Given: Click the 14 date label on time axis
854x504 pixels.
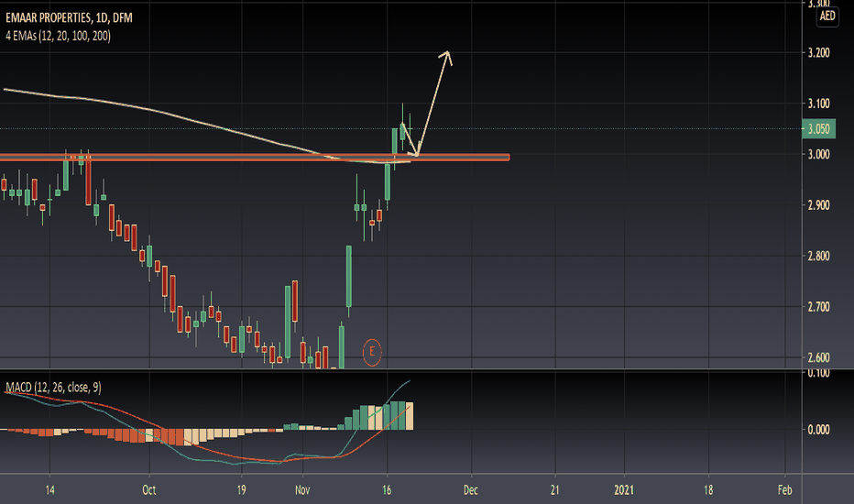Looking at the screenshot, I should coord(49,490).
